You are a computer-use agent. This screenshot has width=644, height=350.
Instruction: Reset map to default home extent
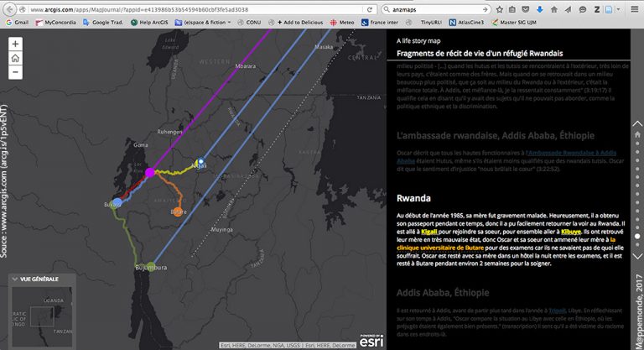click(x=16, y=58)
